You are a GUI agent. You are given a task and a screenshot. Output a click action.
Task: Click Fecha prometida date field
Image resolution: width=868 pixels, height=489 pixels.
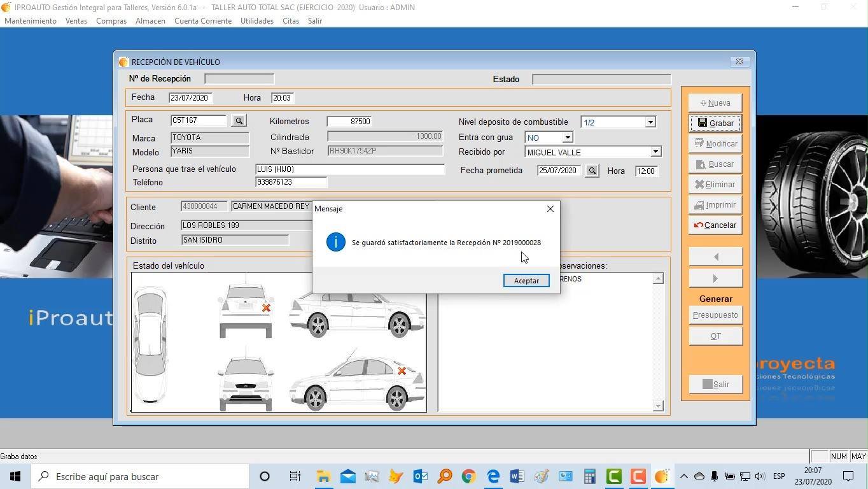point(559,171)
